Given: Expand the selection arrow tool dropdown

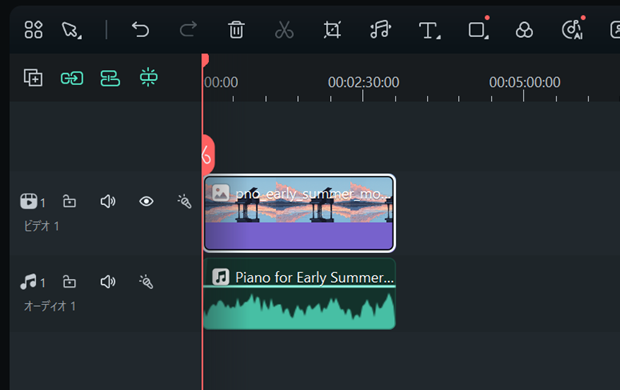Looking at the screenshot, I should 80,37.
